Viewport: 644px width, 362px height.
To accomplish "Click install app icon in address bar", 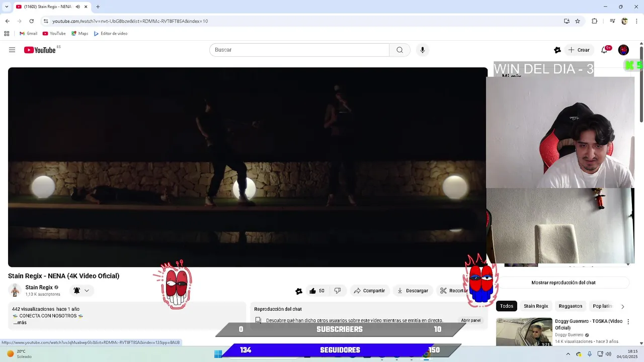I will (x=567, y=21).
